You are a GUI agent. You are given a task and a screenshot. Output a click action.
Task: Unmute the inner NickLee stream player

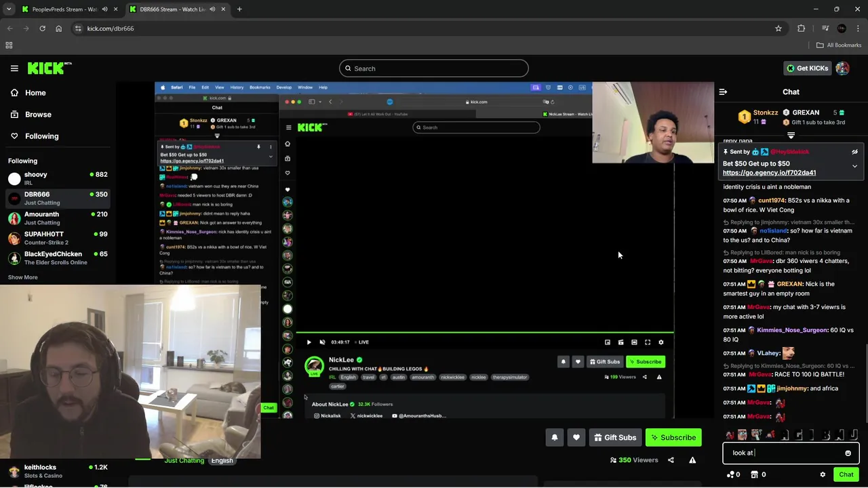tap(322, 342)
